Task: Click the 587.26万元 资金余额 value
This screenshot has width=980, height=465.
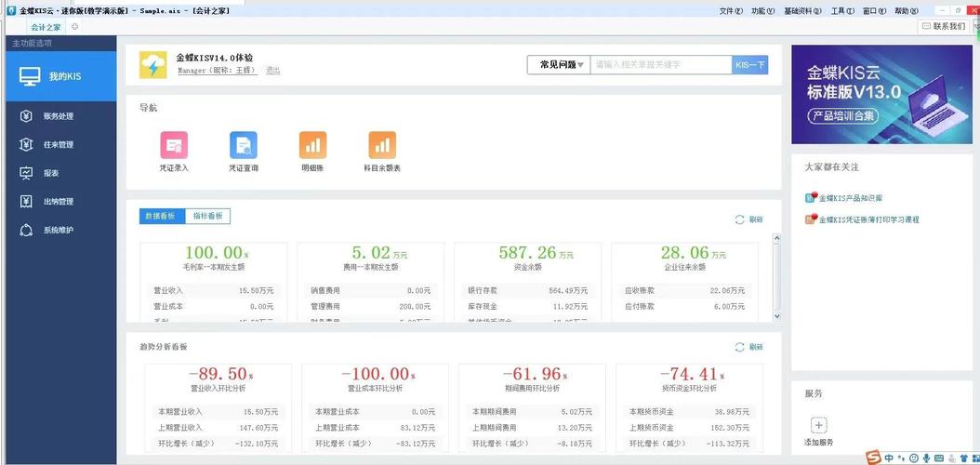Action: pyautogui.click(x=536, y=253)
